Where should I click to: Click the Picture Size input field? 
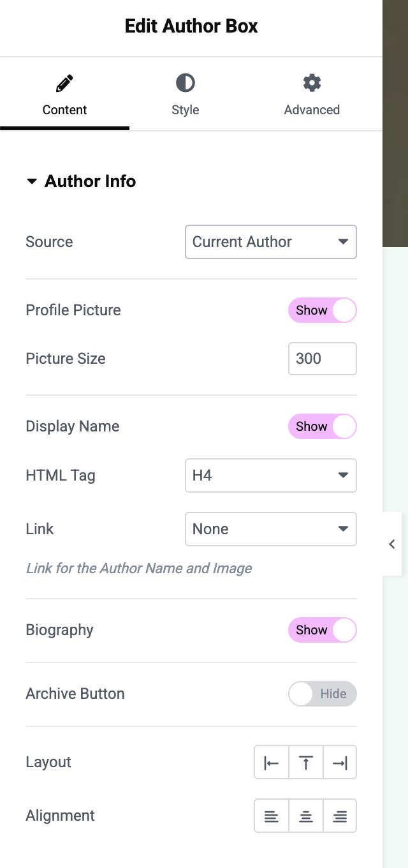pos(322,359)
